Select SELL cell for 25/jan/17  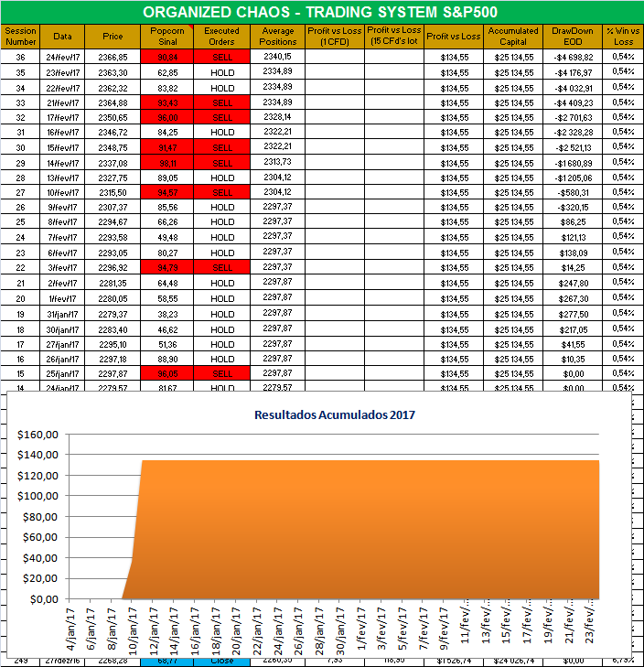pos(221,373)
